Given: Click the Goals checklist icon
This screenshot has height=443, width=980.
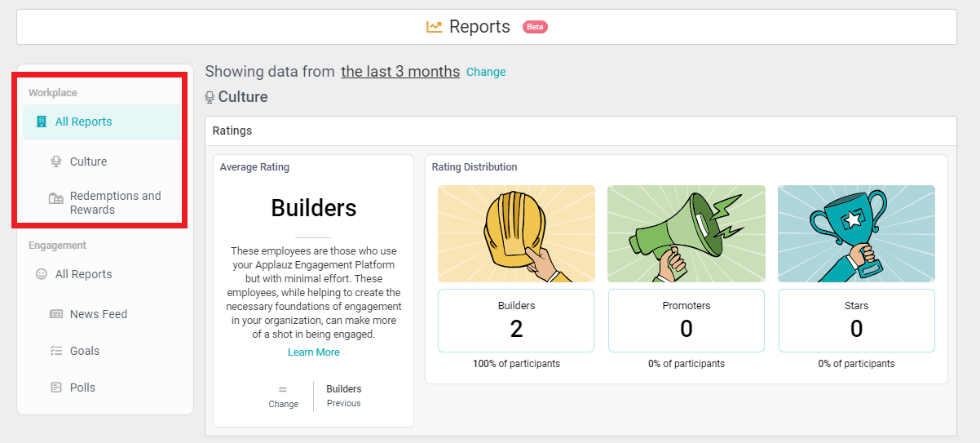Looking at the screenshot, I should pyautogui.click(x=56, y=351).
